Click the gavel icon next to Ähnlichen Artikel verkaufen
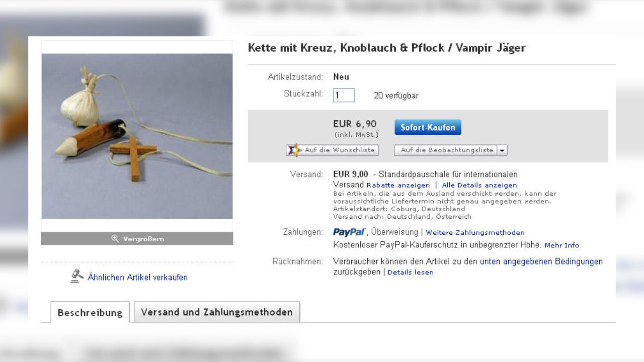This screenshot has width=644, height=362. (x=76, y=277)
